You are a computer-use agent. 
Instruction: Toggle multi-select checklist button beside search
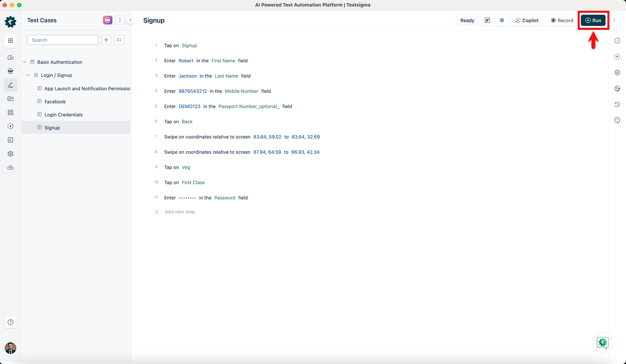[119, 40]
